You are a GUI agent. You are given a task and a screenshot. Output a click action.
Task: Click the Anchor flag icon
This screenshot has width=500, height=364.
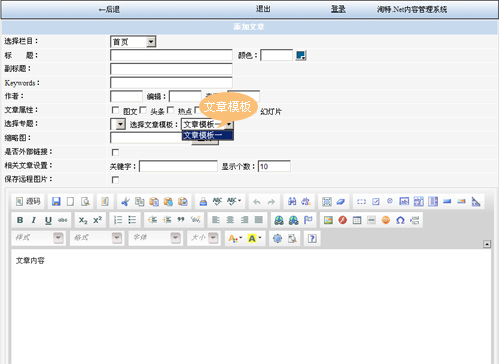(x=308, y=220)
